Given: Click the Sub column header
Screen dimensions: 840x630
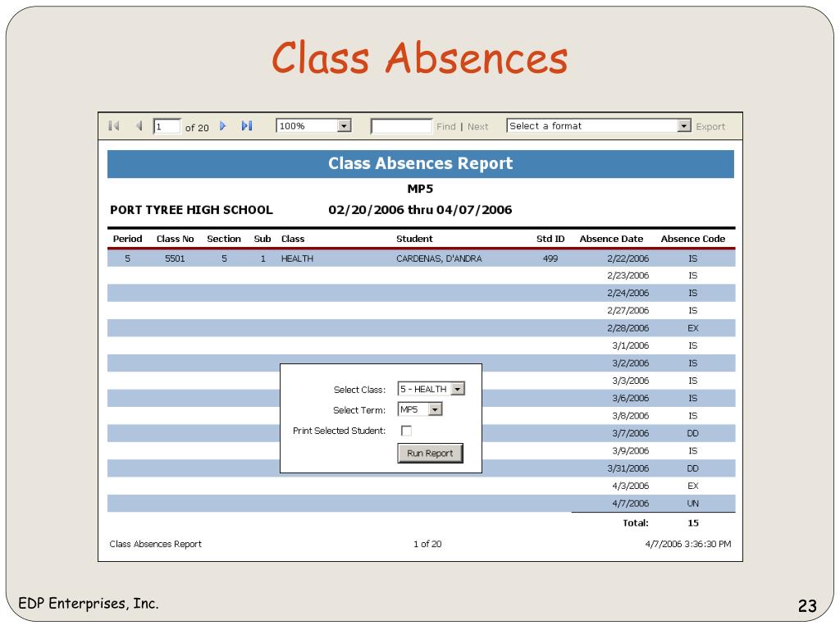Looking at the screenshot, I should (x=262, y=239).
